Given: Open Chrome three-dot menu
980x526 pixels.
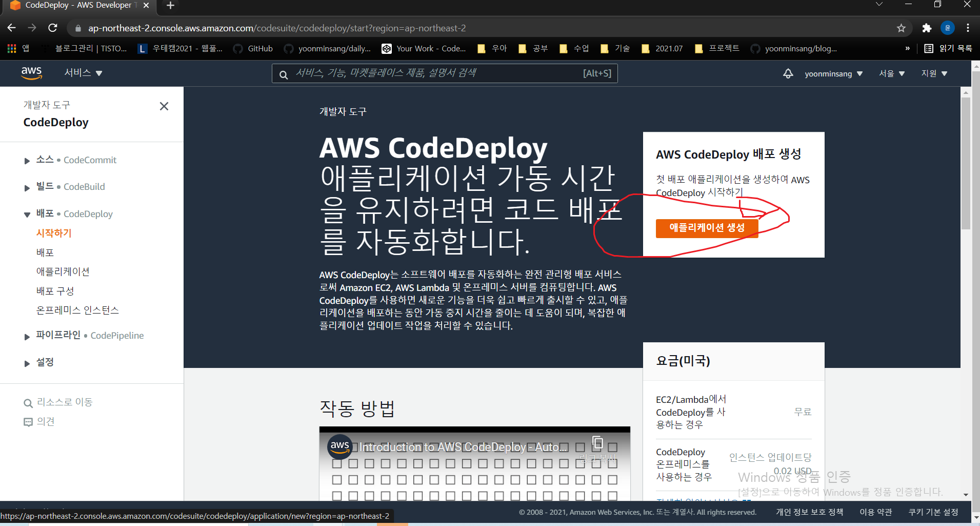Looking at the screenshot, I should pos(968,28).
